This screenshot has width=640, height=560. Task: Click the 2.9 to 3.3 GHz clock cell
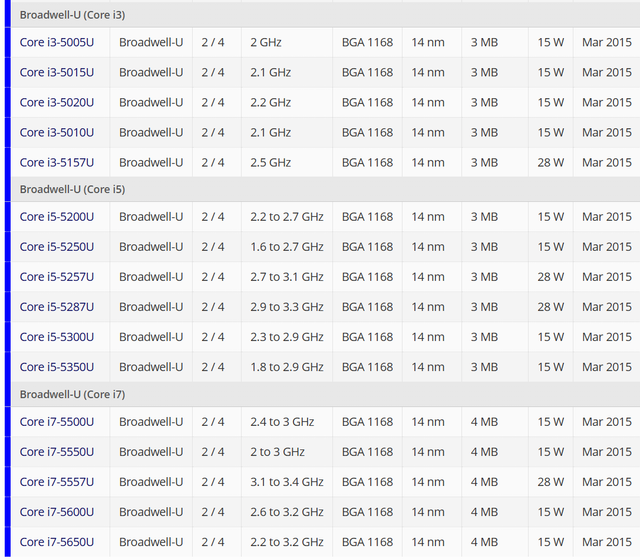coord(287,307)
